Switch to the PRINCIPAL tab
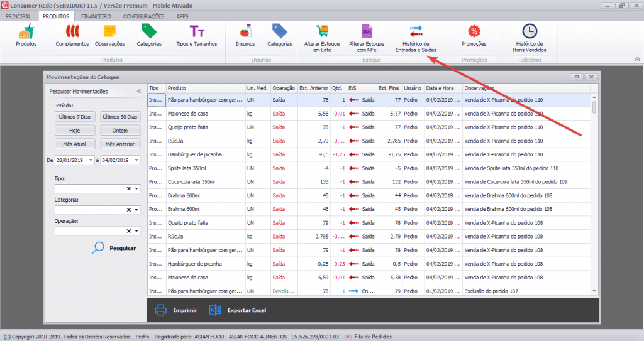The image size is (644, 341). tap(18, 16)
